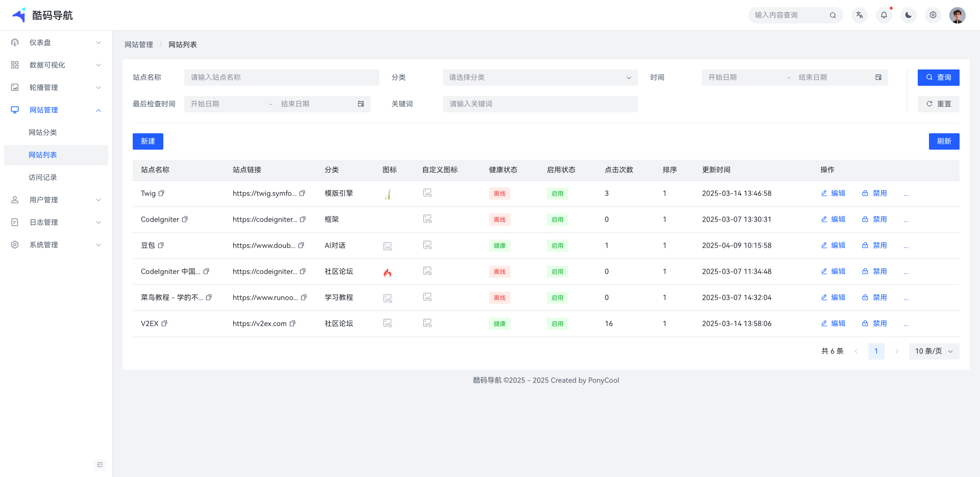Click the language translation icon
Viewport: 980px width, 477px height.
[860, 15]
